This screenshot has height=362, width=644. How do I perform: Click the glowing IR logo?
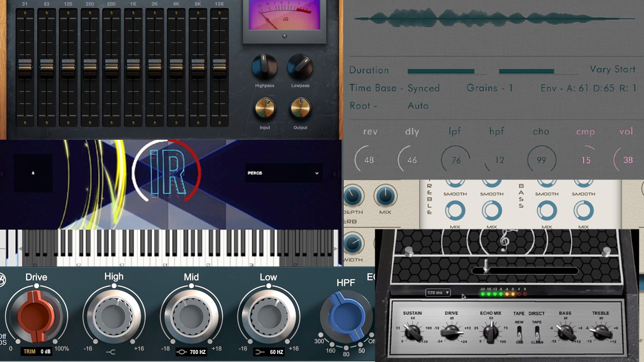coord(168,172)
